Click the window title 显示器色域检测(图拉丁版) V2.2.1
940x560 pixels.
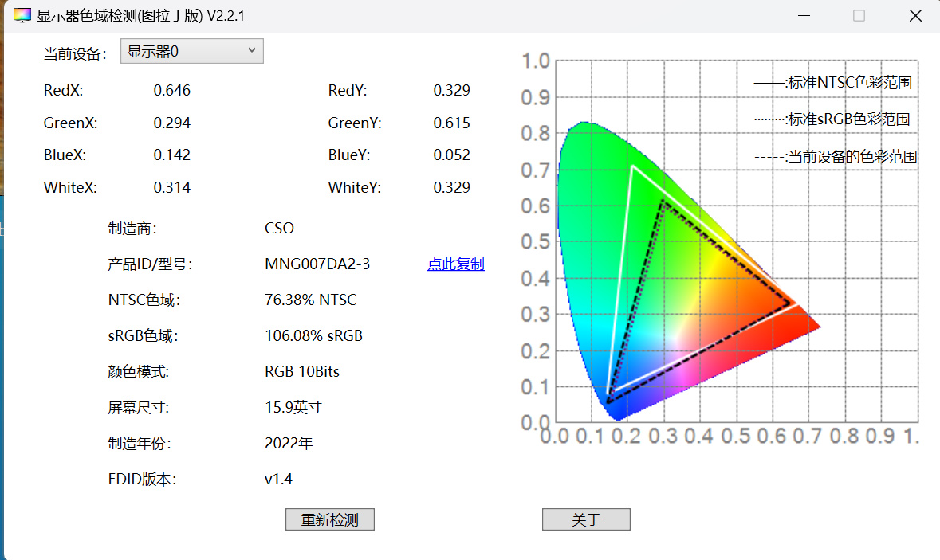pos(141,16)
